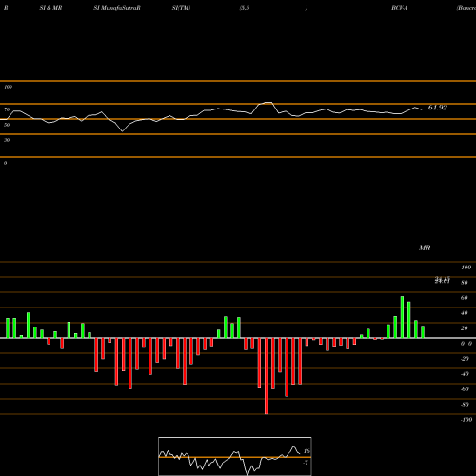This screenshot has width=476, height=476.
Task: Click the MR label above histogram
Action: [425, 248]
